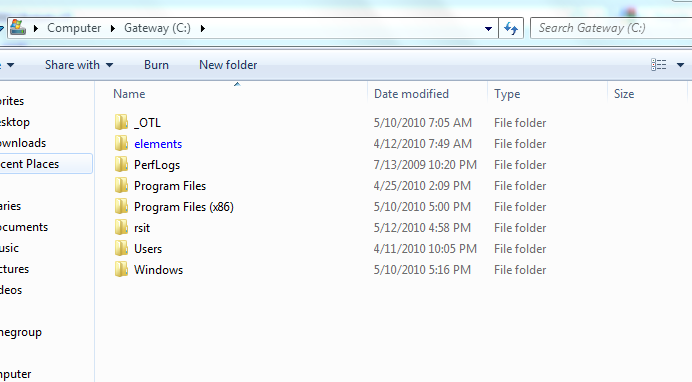Open the _OTL folder icon

point(121,122)
